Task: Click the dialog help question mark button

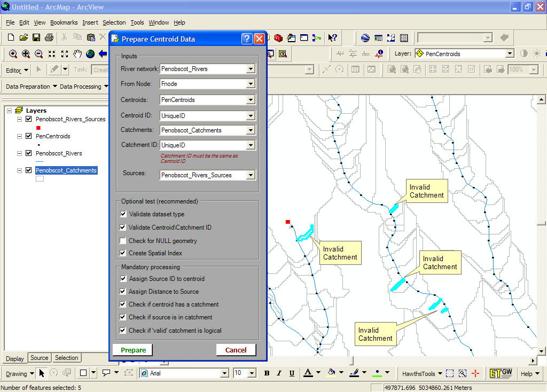Action: click(x=247, y=38)
